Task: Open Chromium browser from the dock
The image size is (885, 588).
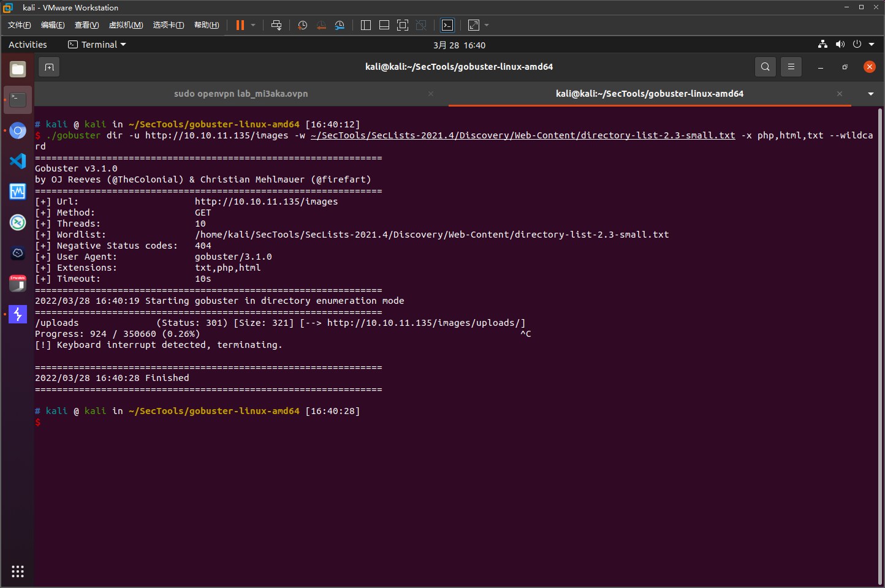Action: click(x=18, y=130)
